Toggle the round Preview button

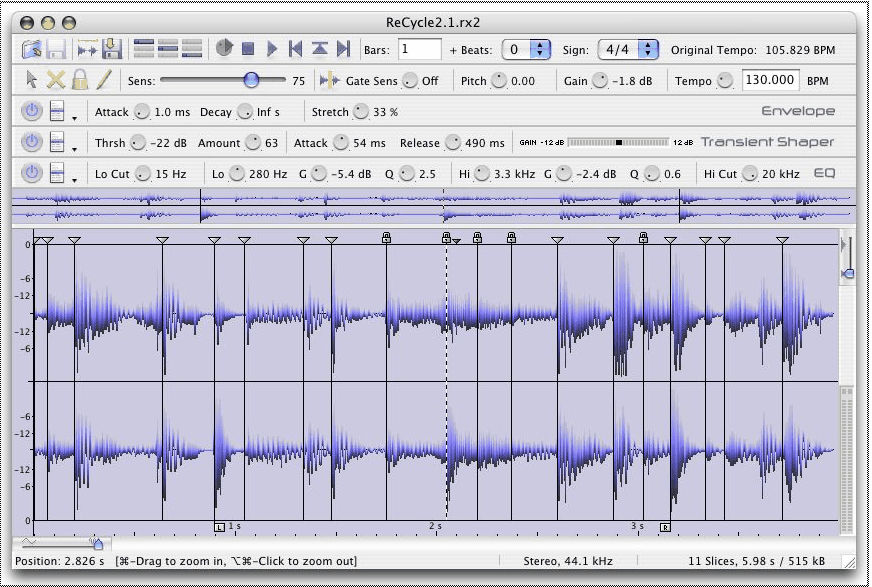pyautogui.click(x=224, y=48)
